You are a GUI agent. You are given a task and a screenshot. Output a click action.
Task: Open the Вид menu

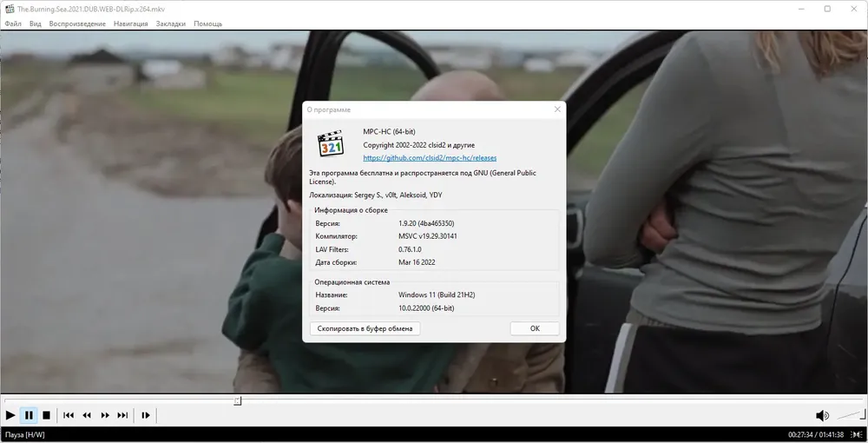[36, 23]
